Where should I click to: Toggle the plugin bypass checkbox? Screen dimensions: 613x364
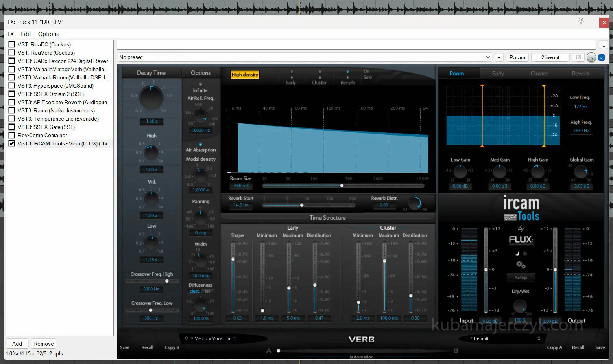(601, 57)
